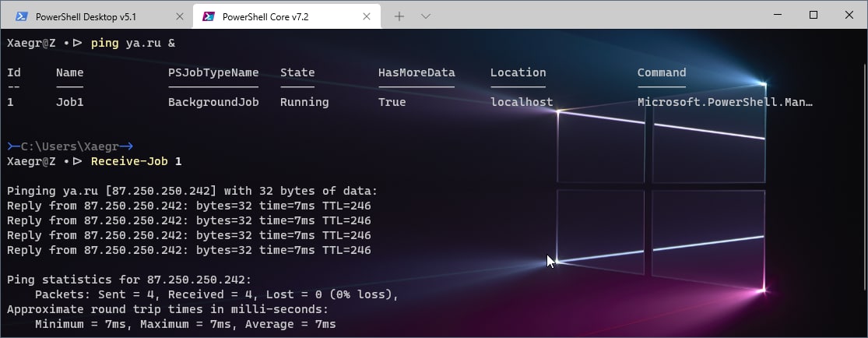Close the PowerShell Core v7.2 tab

367,16
